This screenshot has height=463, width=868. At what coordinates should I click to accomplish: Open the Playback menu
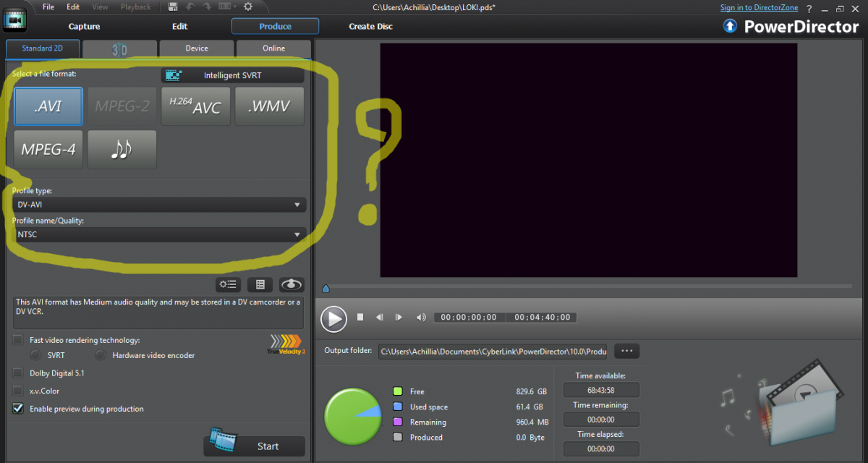coord(136,7)
